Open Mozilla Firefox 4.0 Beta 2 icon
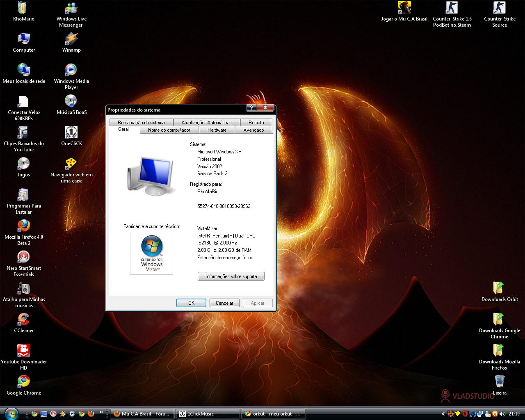Viewport: 525px width, 420px height. coord(24,227)
